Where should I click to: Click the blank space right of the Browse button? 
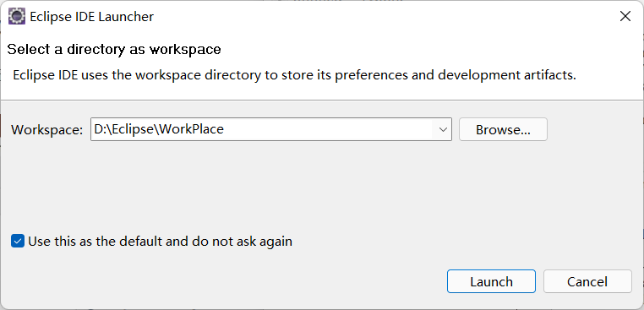pos(595,129)
